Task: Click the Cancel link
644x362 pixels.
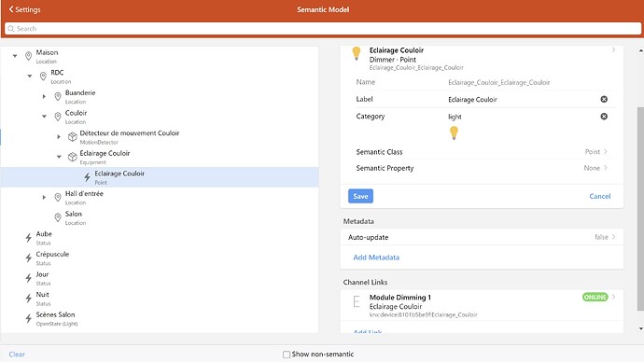Action: point(599,196)
